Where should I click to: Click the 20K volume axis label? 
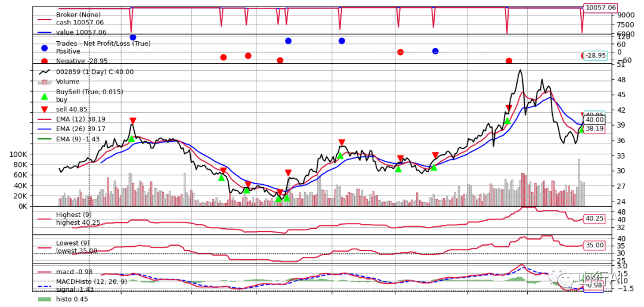point(20,196)
